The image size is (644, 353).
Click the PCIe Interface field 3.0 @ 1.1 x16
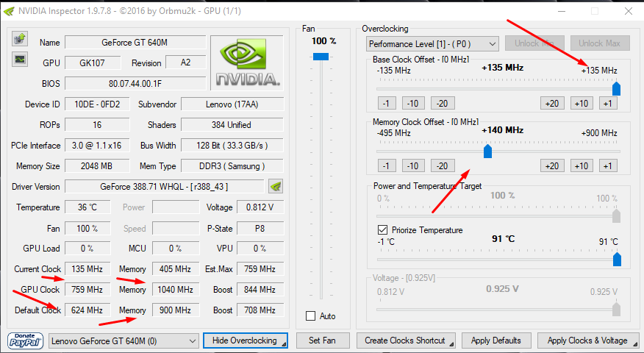(x=97, y=146)
